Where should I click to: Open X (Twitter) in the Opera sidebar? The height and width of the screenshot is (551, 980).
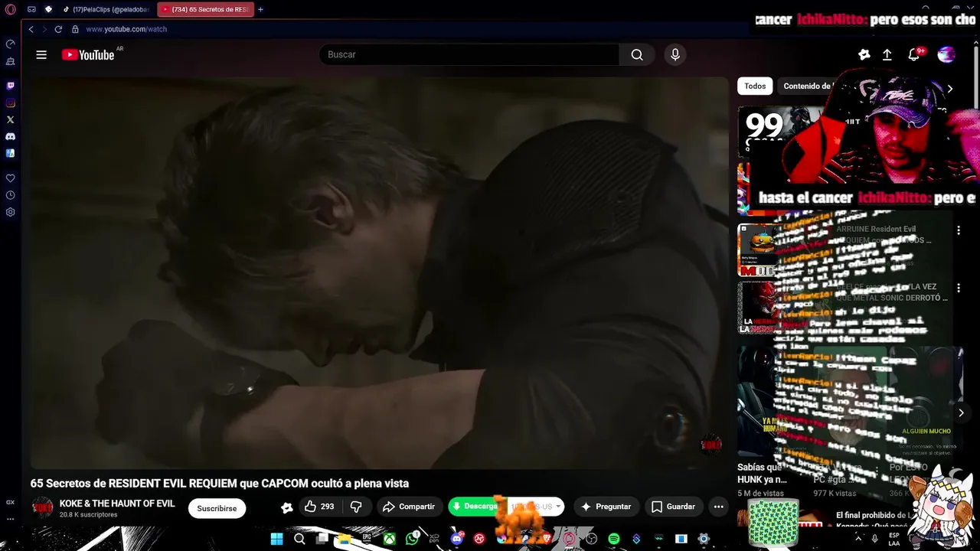tap(10, 119)
